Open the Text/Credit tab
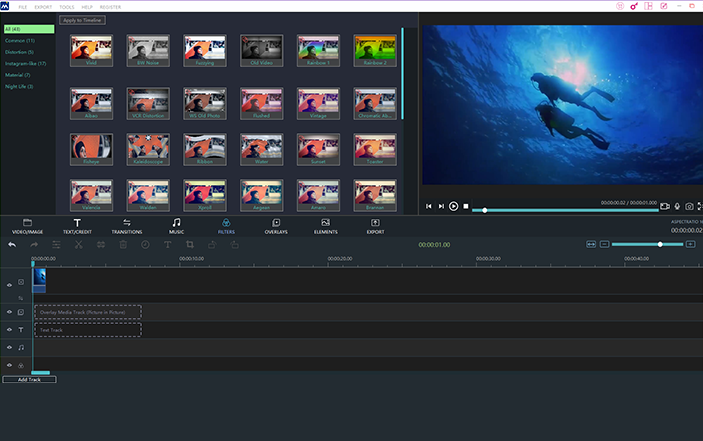Image resolution: width=703 pixels, height=441 pixels. point(77,226)
